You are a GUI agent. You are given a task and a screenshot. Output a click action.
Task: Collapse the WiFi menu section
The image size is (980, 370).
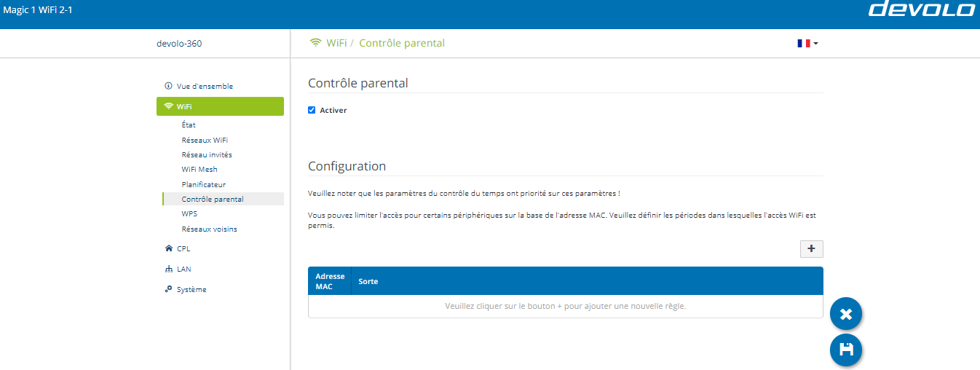pyautogui.click(x=220, y=106)
